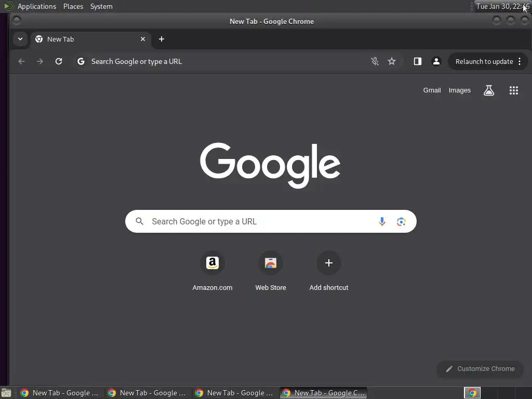
Task: Click Relaunch to update
Action: click(484, 61)
